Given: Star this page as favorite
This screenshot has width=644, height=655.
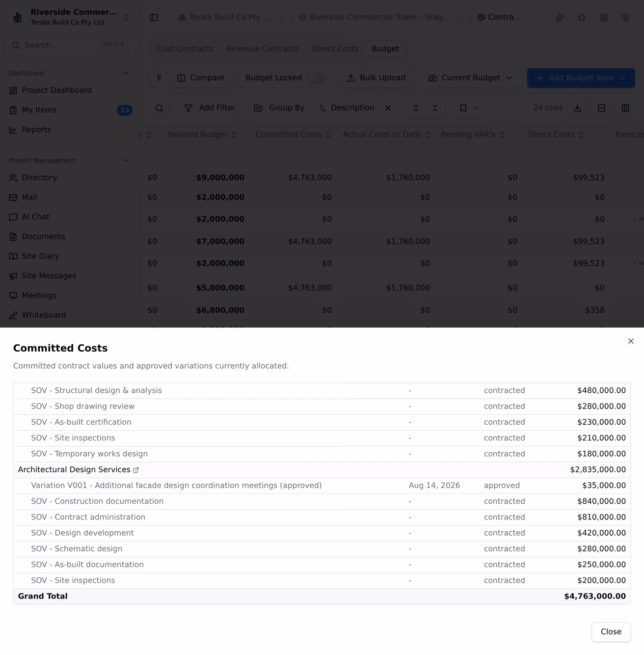Looking at the screenshot, I should (x=582, y=17).
